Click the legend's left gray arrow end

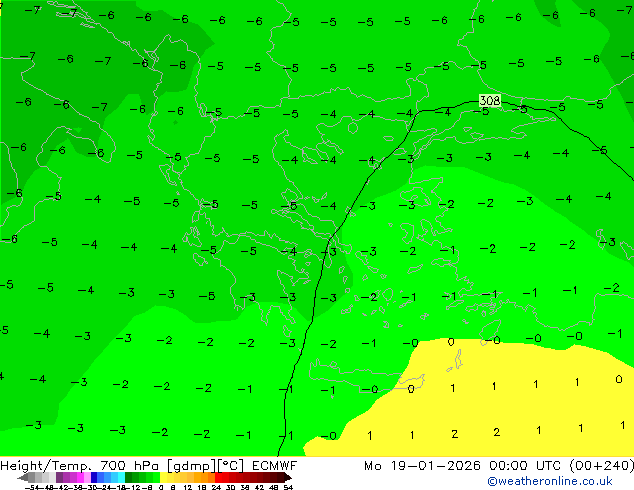click(22, 477)
